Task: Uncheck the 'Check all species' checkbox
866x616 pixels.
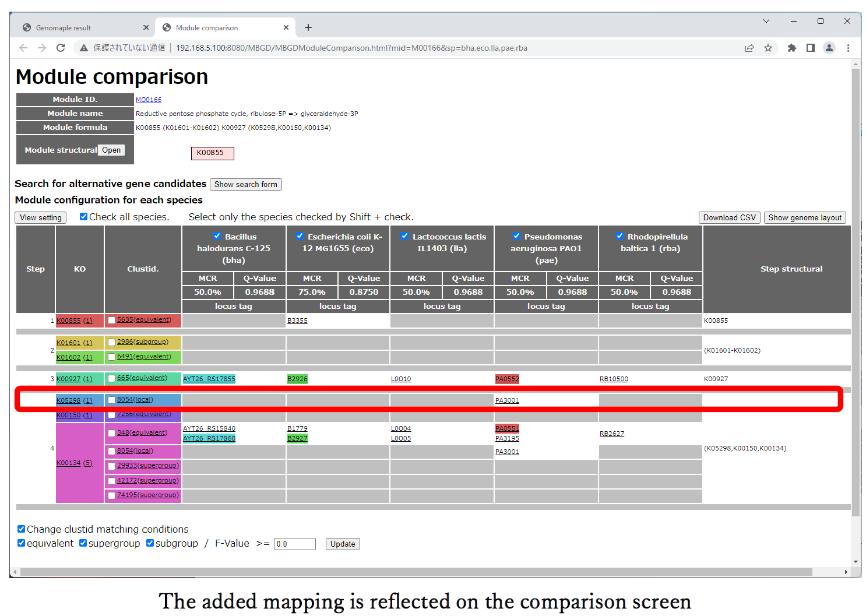Action: (84, 217)
